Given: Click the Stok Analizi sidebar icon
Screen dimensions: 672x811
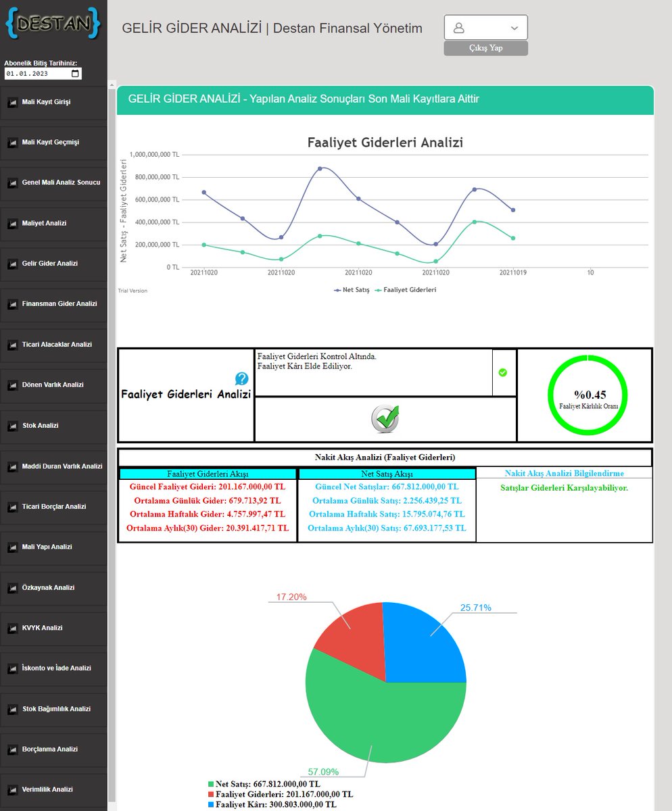Looking at the screenshot, I should [11, 426].
